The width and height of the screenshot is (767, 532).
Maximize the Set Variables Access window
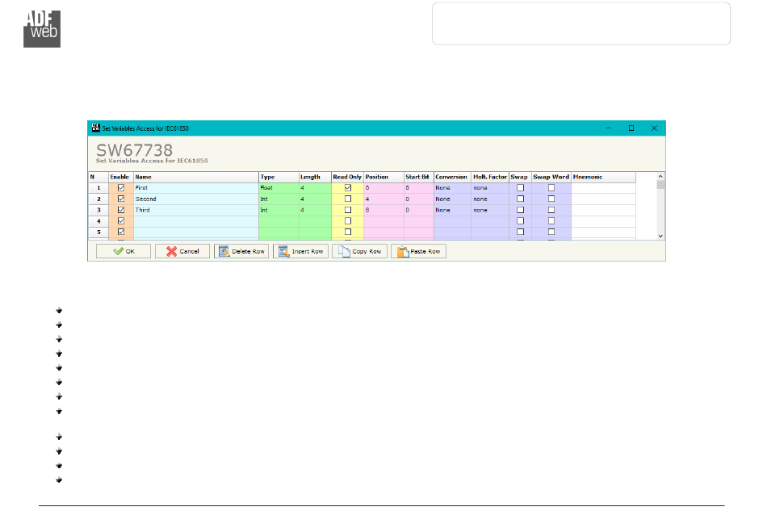(x=631, y=128)
